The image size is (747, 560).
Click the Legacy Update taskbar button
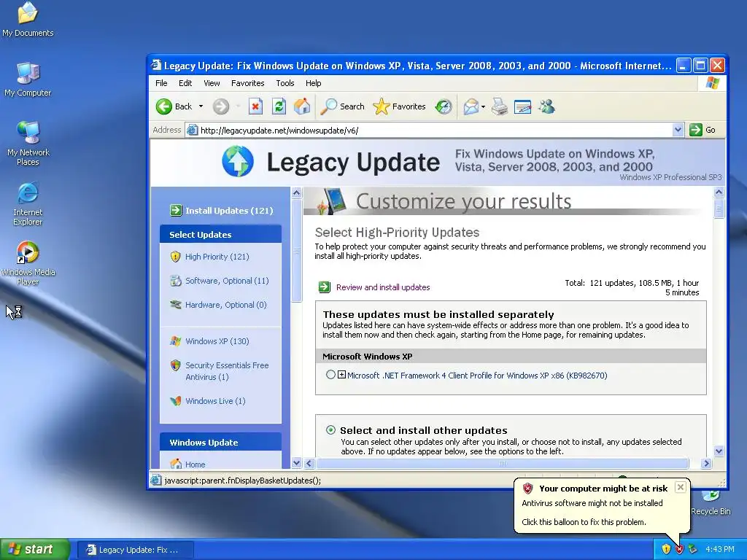pyautogui.click(x=135, y=550)
